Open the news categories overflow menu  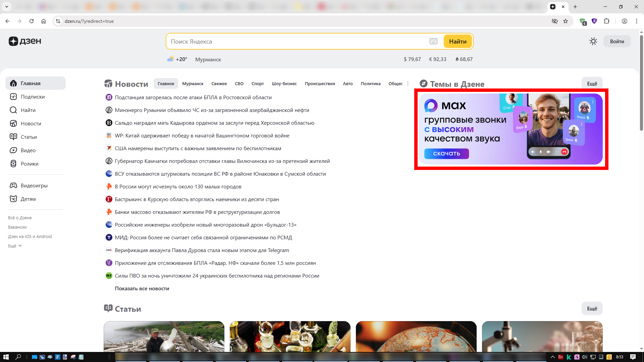pyautogui.click(x=408, y=83)
